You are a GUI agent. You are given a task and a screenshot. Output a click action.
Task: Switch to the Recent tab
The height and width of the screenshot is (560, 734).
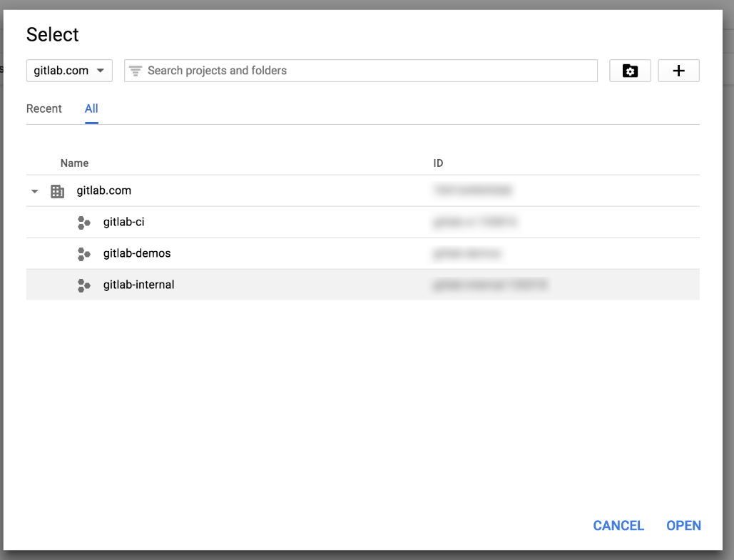point(44,109)
